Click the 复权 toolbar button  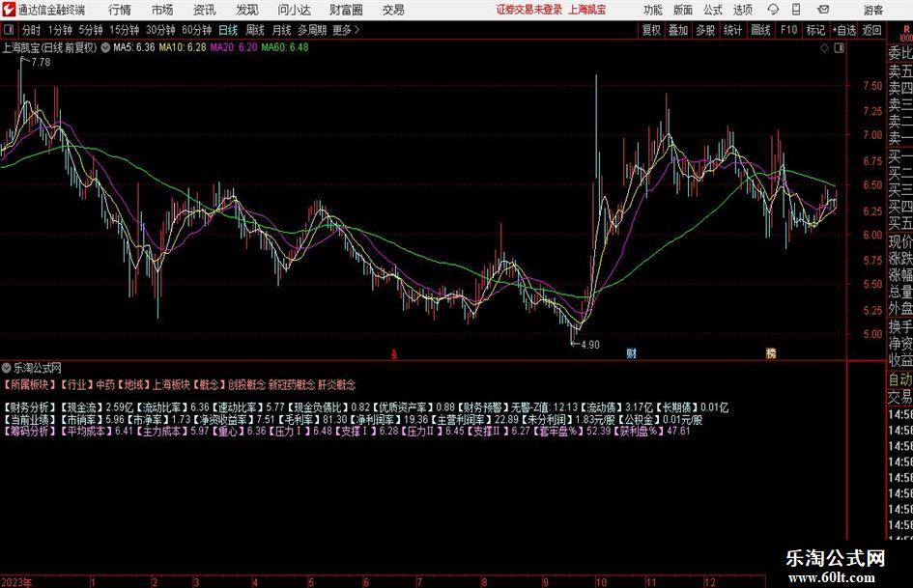[x=651, y=30]
